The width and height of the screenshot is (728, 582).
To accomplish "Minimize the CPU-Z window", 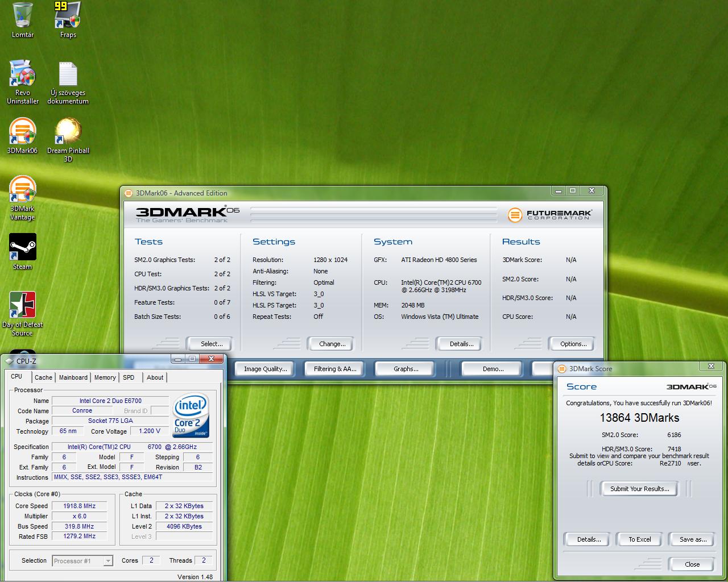I will [x=178, y=359].
